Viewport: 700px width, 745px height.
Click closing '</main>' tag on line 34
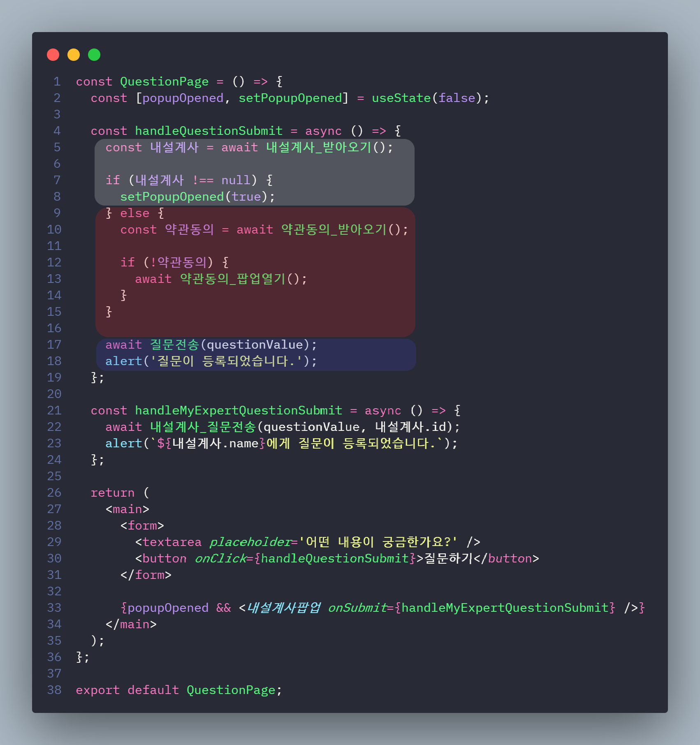(x=131, y=625)
